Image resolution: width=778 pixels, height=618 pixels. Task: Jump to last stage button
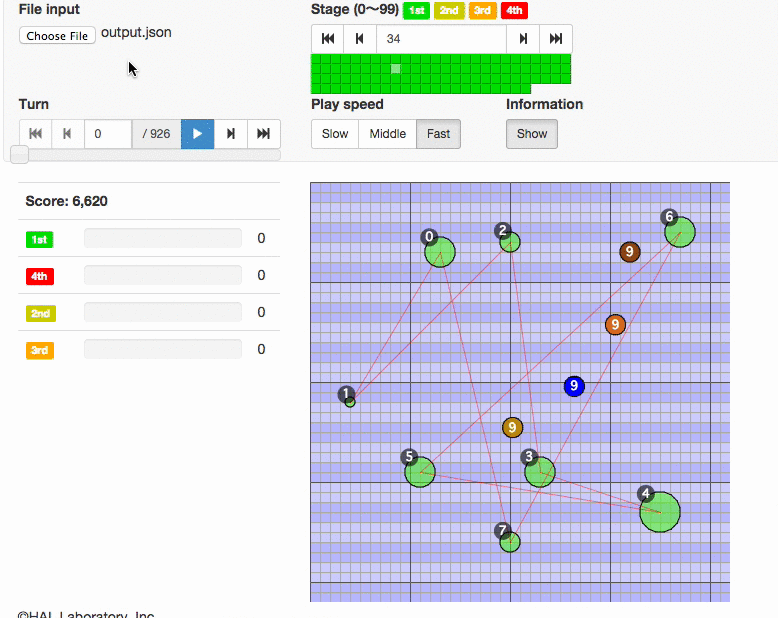(556, 39)
